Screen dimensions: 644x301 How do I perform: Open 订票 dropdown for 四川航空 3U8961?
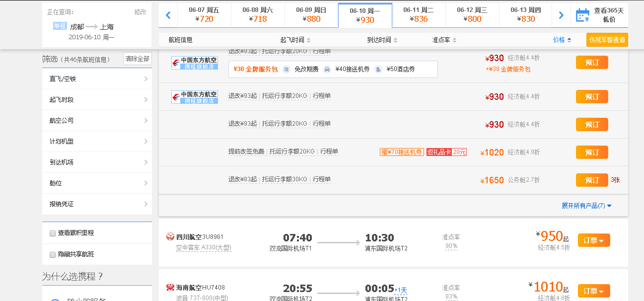click(594, 240)
